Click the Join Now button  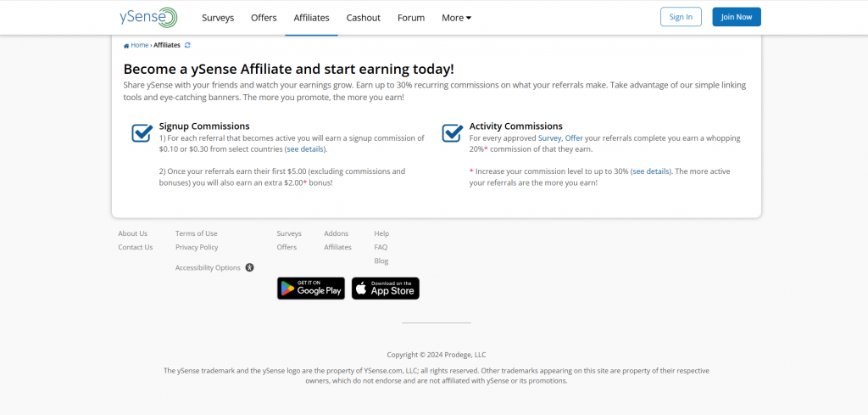coord(737,17)
